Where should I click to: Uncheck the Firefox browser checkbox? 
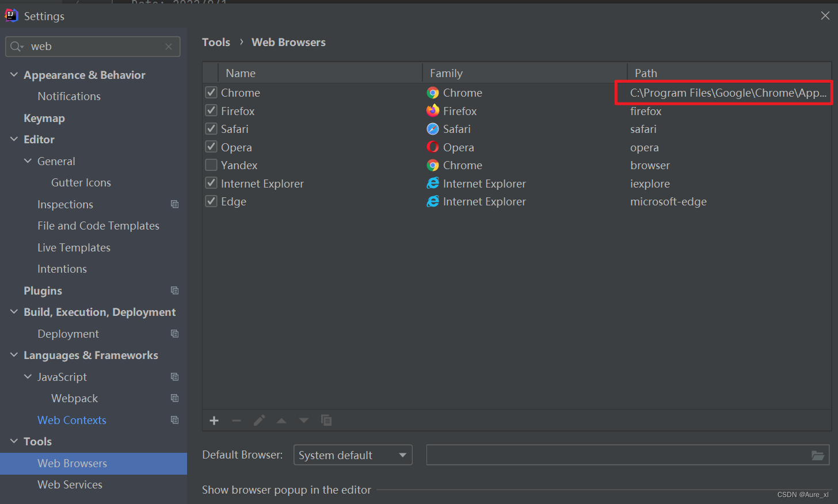click(211, 110)
